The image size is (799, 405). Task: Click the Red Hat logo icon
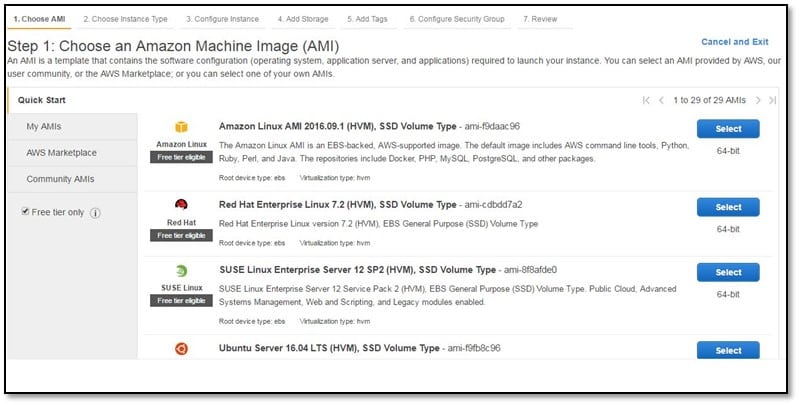(x=181, y=205)
